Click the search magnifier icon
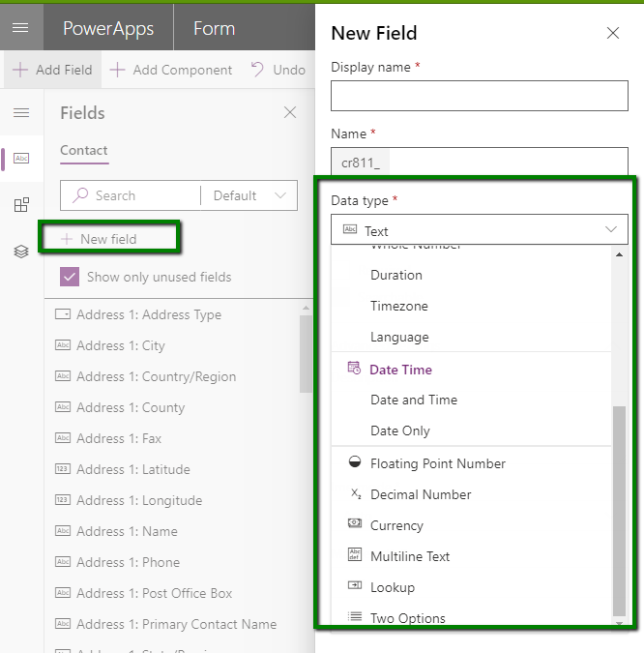This screenshot has width=644, height=653. tap(81, 195)
